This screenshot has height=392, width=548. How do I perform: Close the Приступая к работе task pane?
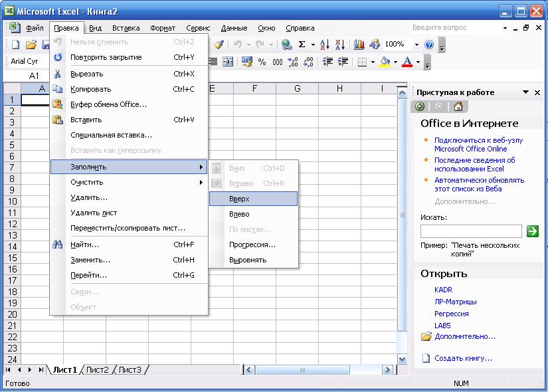click(537, 92)
